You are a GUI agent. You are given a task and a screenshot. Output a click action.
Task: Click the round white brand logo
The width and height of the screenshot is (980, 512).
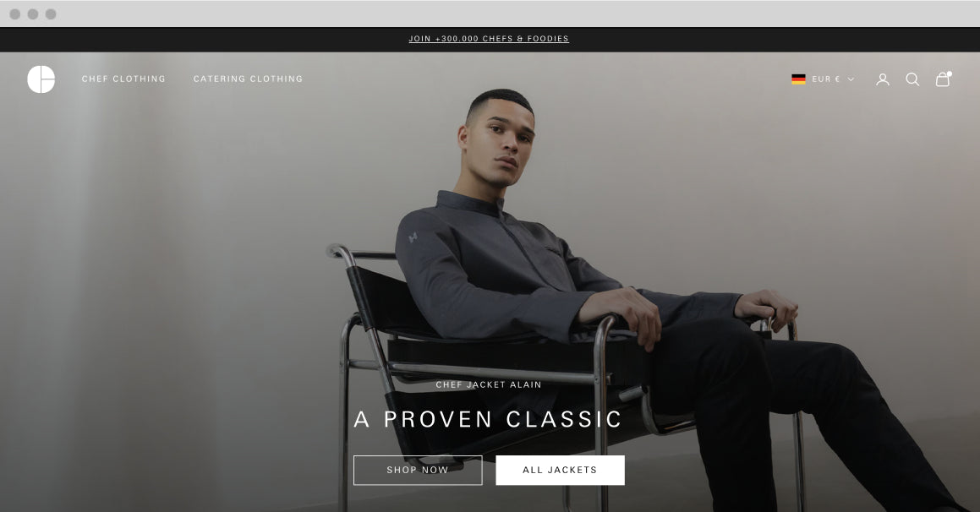pos(41,79)
